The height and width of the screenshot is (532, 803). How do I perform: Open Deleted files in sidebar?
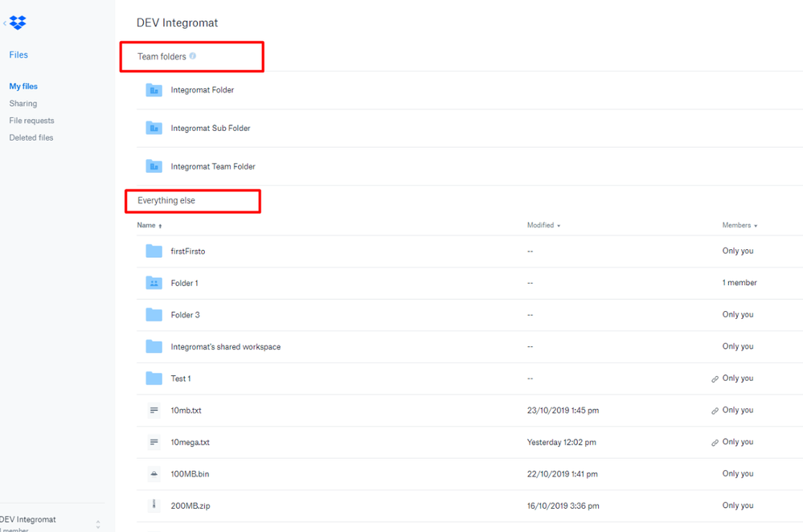tap(31, 137)
